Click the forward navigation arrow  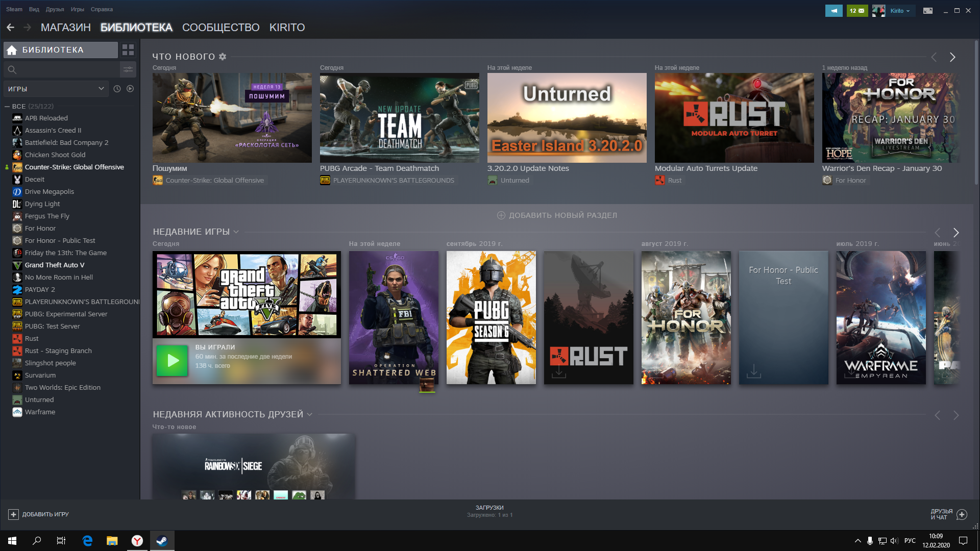click(27, 28)
